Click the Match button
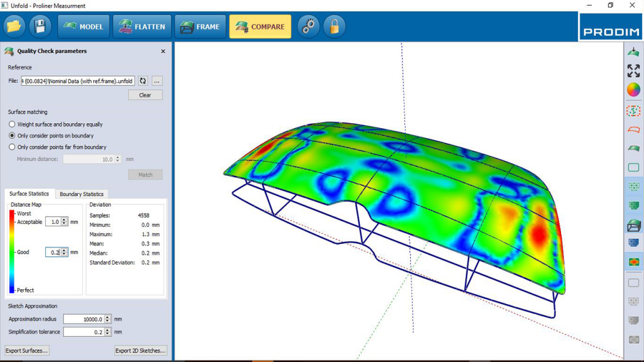 click(x=145, y=175)
